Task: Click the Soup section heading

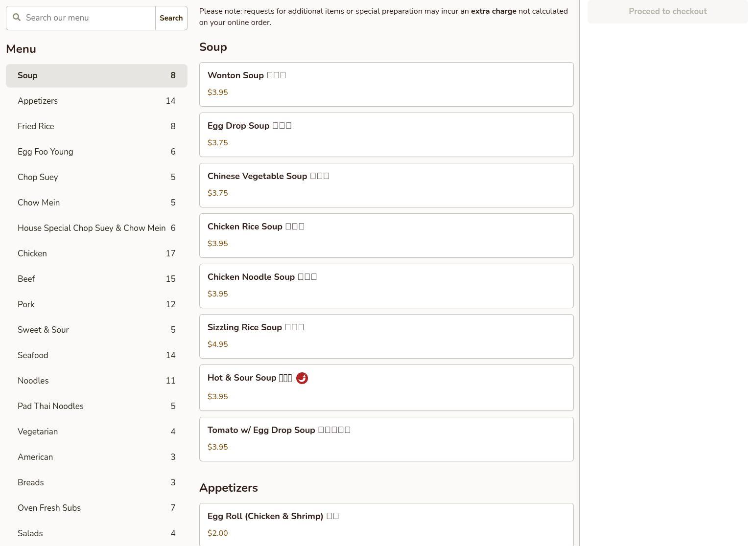Action: [x=213, y=47]
